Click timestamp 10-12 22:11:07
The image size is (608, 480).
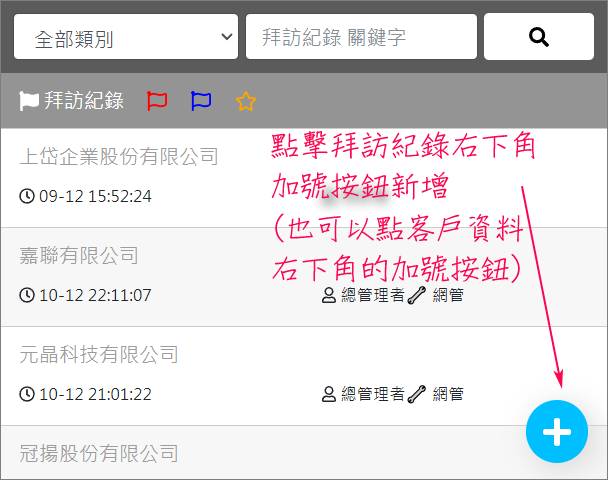[95, 295]
